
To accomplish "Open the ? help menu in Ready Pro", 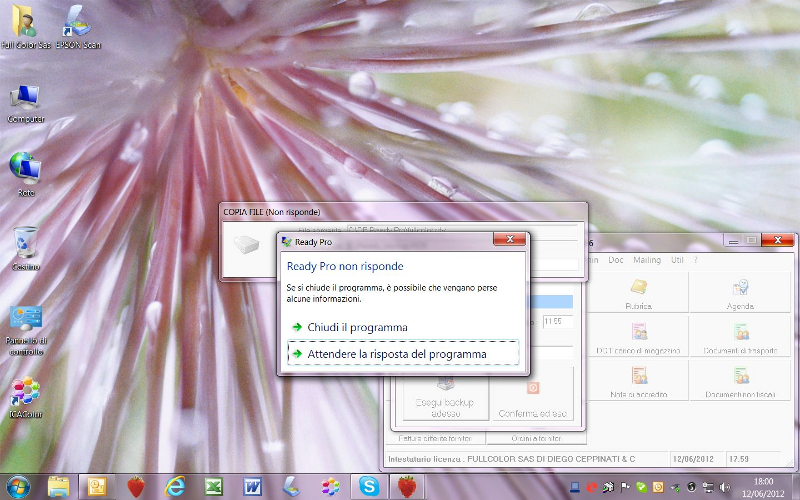I will click(695, 260).
